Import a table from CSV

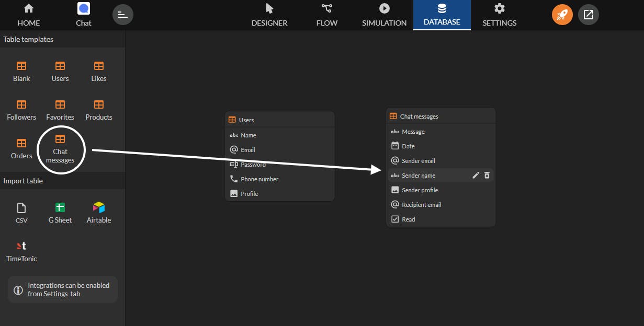click(x=21, y=213)
